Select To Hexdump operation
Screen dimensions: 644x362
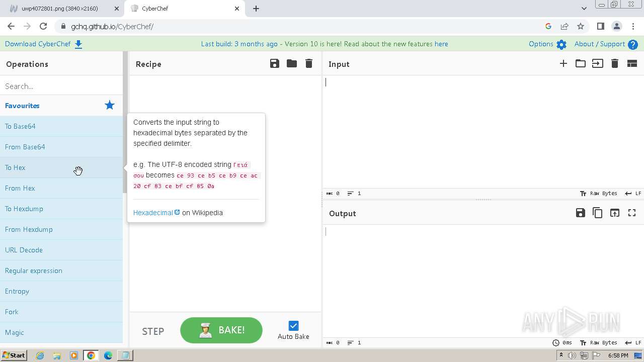point(61,209)
